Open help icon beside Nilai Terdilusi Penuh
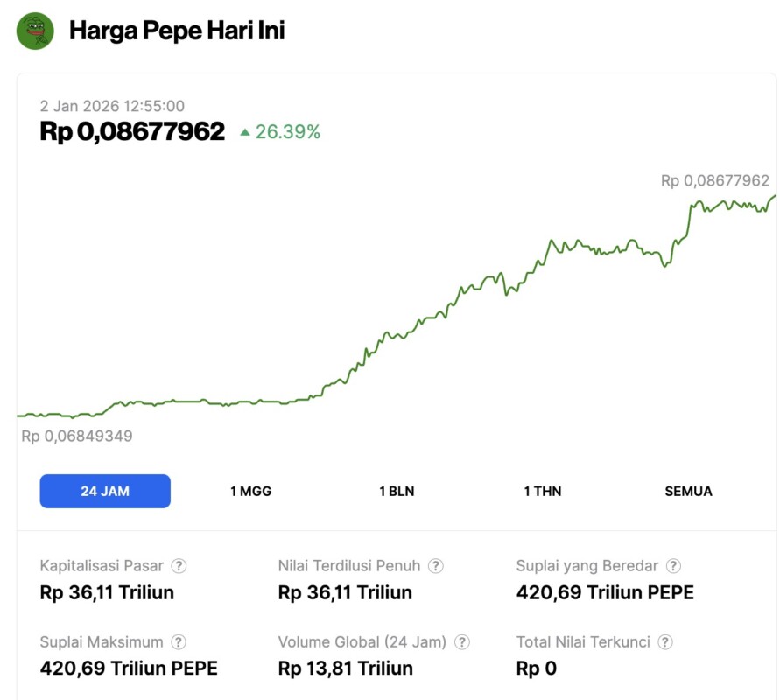780x700 pixels. [x=435, y=566]
